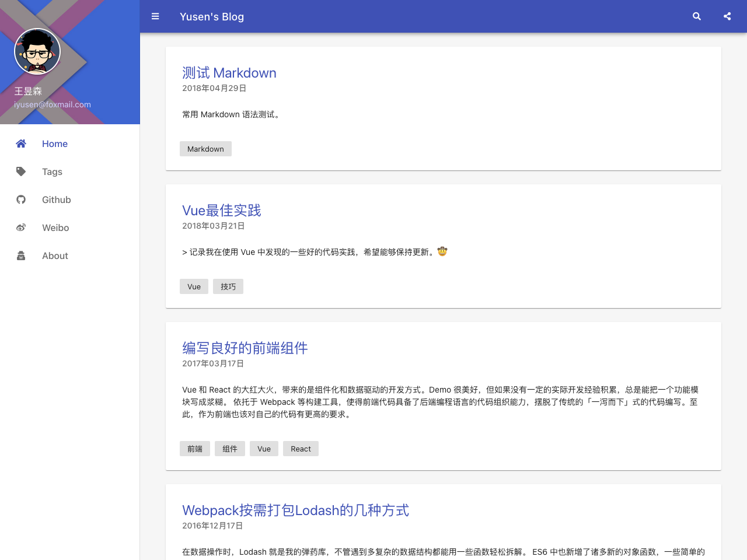
Task: Select the 技巧 tag chip
Action: [228, 286]
